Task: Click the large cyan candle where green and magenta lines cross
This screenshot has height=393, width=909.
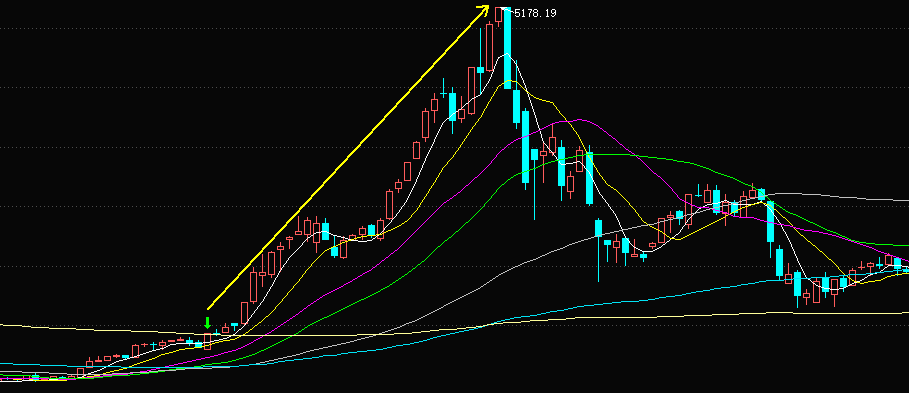Action: tap(590, 177)
